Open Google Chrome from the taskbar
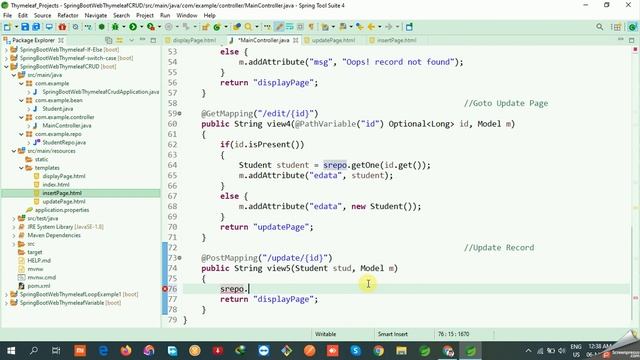 pos(378,351)
